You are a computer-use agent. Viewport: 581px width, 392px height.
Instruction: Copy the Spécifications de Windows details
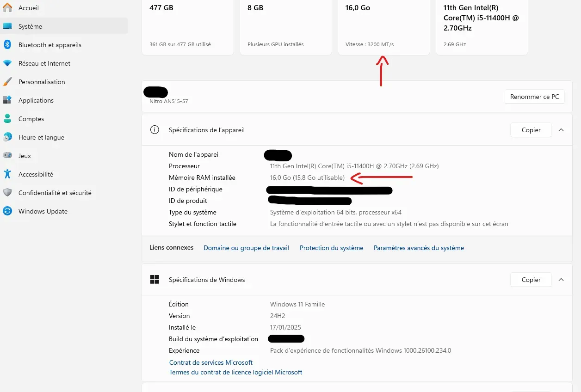pos(531,280)
